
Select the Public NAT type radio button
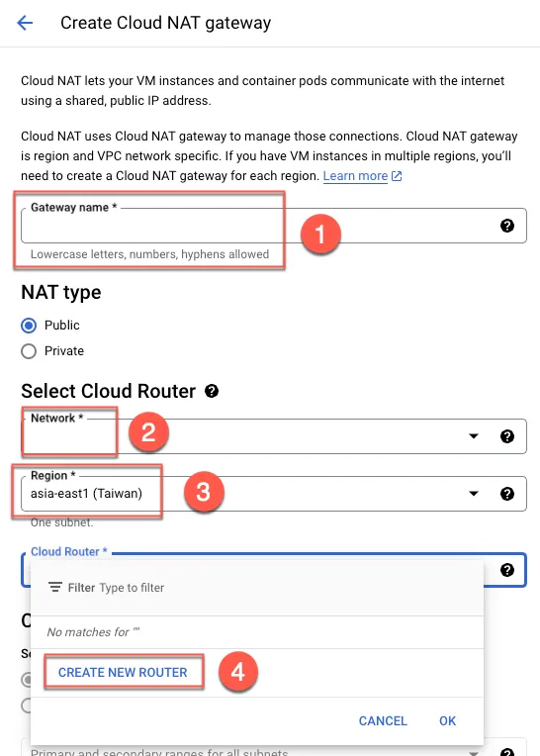tap(29, 326)
